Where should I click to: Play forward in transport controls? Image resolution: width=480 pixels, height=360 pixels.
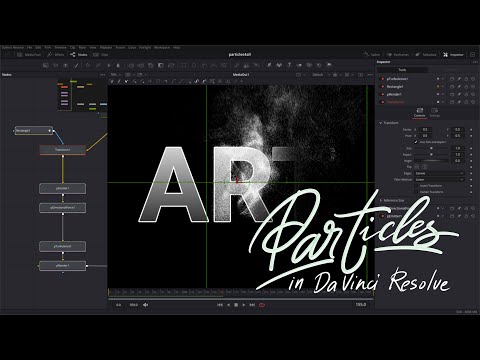coord(244,305)
